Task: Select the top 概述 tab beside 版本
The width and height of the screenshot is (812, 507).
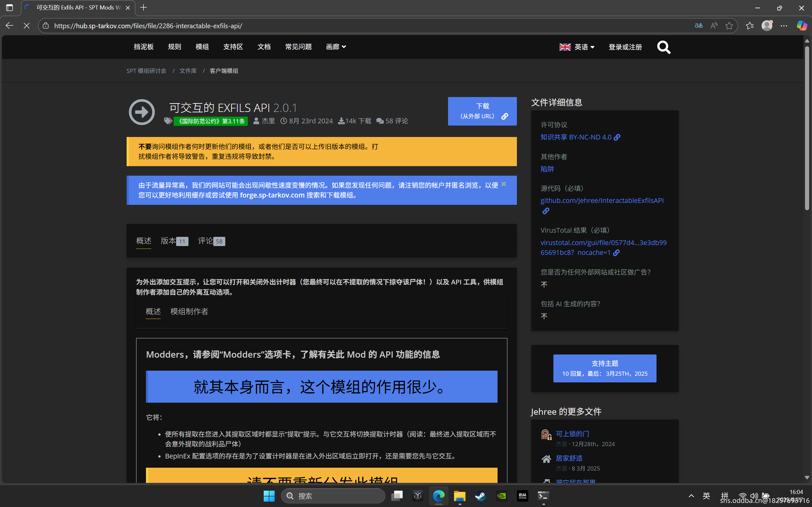Action: pos(144,241)
